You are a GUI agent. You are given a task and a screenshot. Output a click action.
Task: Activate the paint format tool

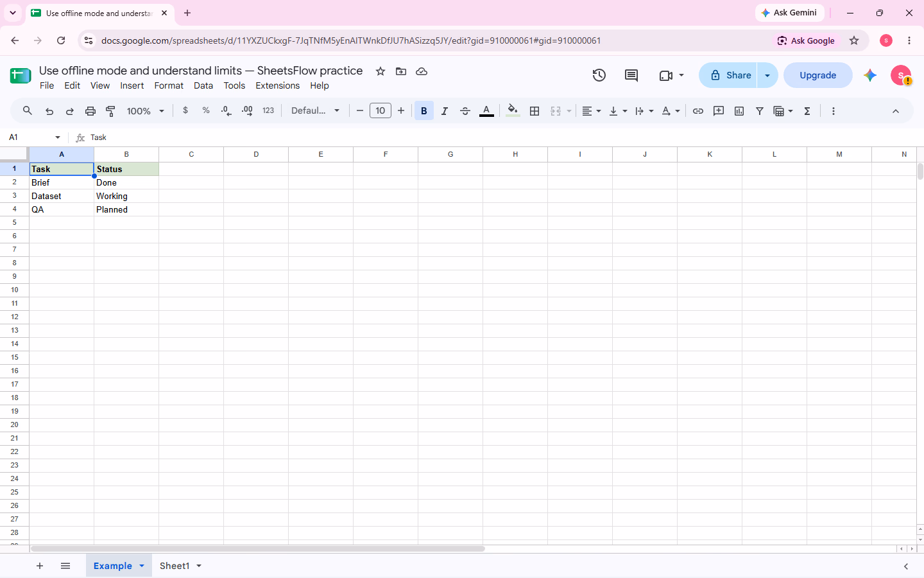[x=110, y=111]
